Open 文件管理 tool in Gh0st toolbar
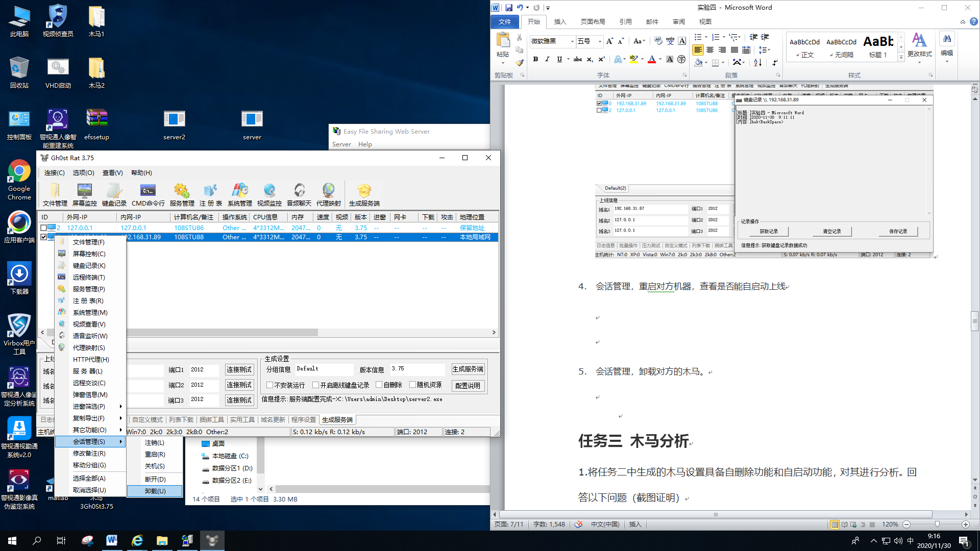 click(x=55, y=194)
